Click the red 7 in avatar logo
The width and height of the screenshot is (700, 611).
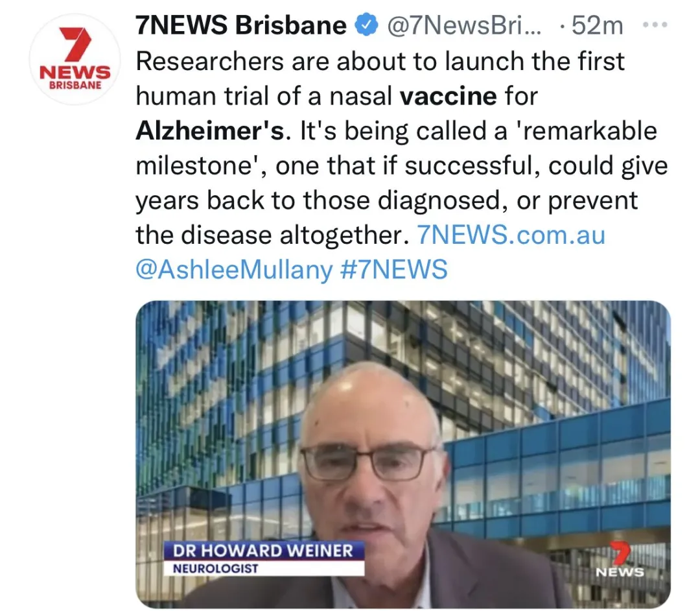point(75,44)
